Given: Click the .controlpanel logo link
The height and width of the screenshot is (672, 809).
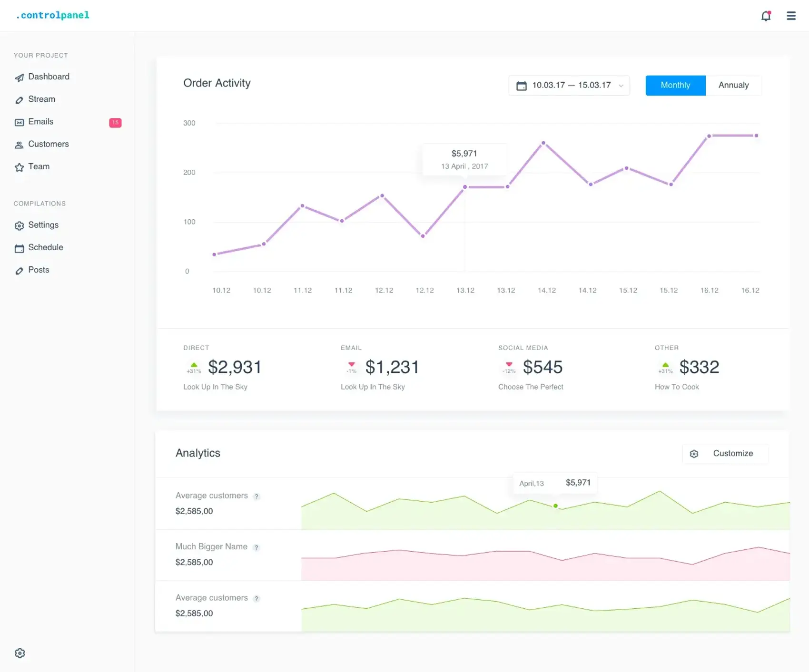Looking at the screenshot, I should pos(52,15).
